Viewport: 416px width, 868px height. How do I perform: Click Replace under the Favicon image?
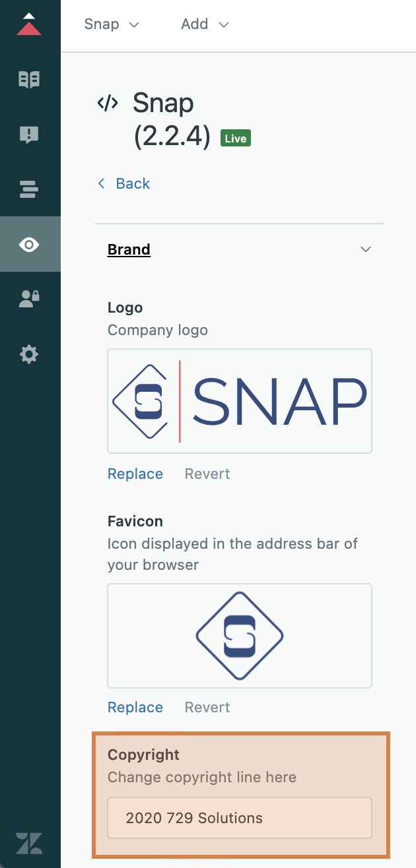click(x=135, y=707)
